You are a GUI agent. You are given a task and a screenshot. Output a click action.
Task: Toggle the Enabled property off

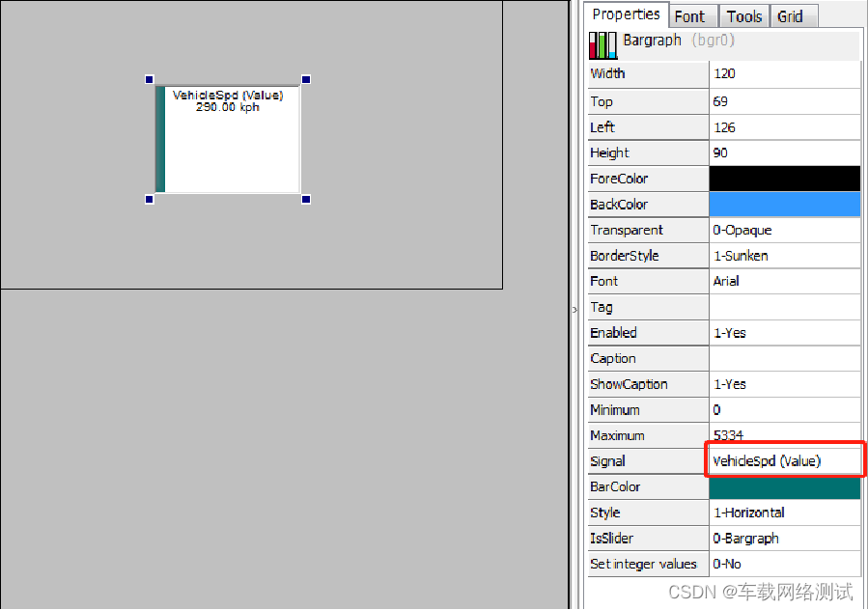pos(784,332)
